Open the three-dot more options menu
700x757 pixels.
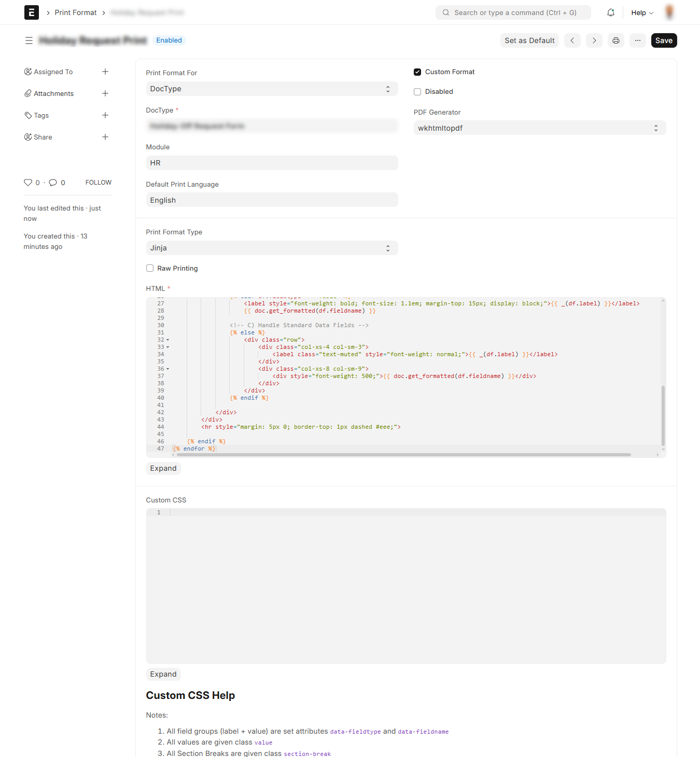pyautogui.click(x=637, y=40)
